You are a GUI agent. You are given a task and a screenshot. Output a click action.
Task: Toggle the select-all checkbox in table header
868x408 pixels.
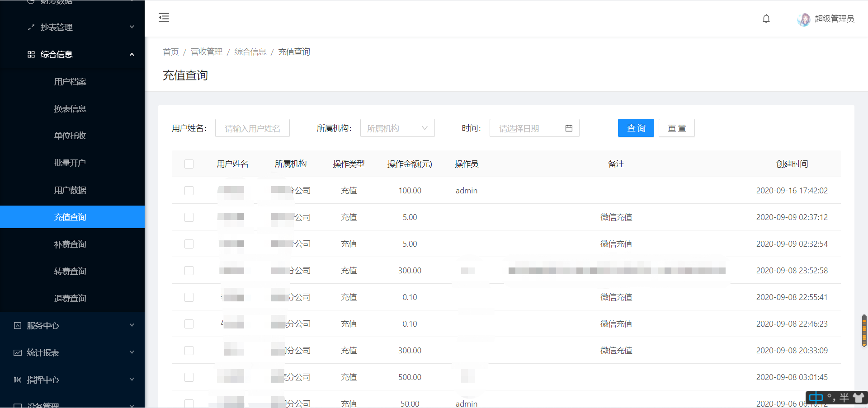[x=189, y=164]
